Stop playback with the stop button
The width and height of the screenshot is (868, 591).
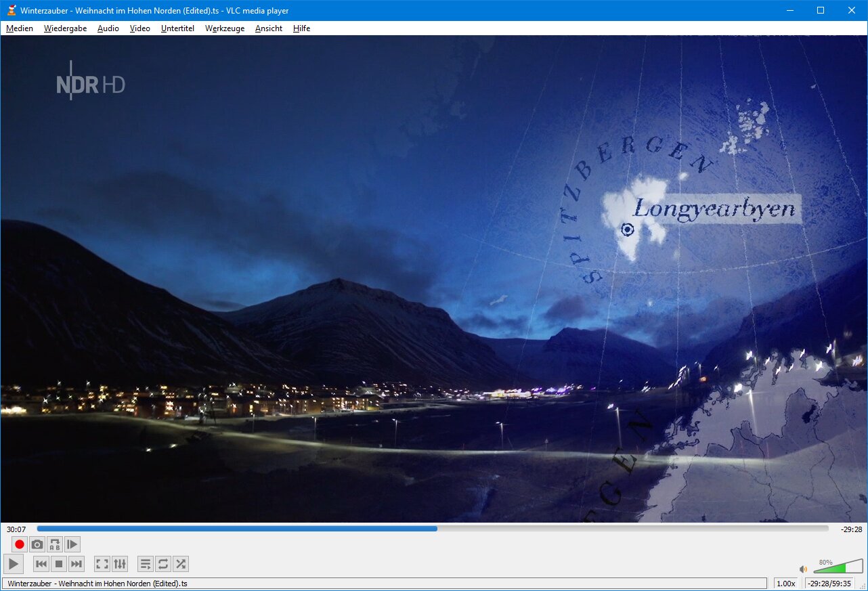[59, 564]
